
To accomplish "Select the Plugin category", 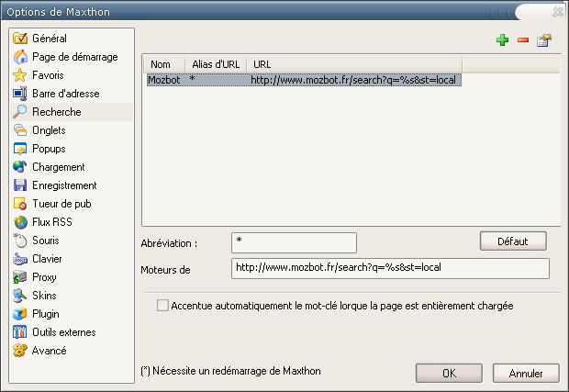I will [x=45, y=314].
